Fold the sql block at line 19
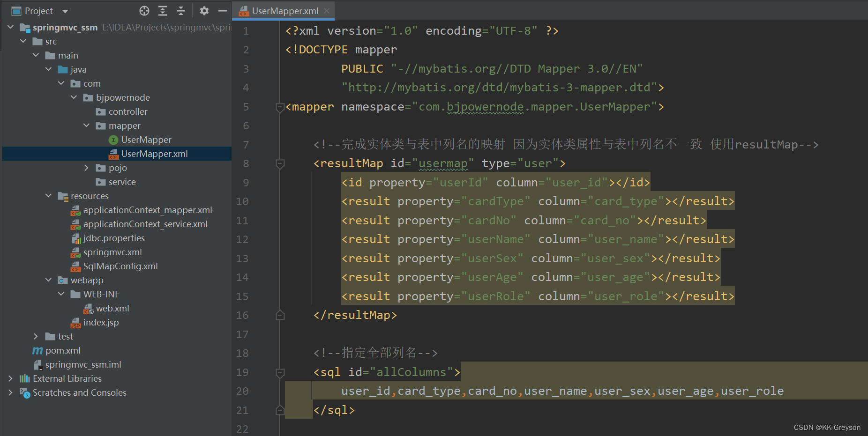The width and height of the screenshot is (868, 436). coord(280,373)
